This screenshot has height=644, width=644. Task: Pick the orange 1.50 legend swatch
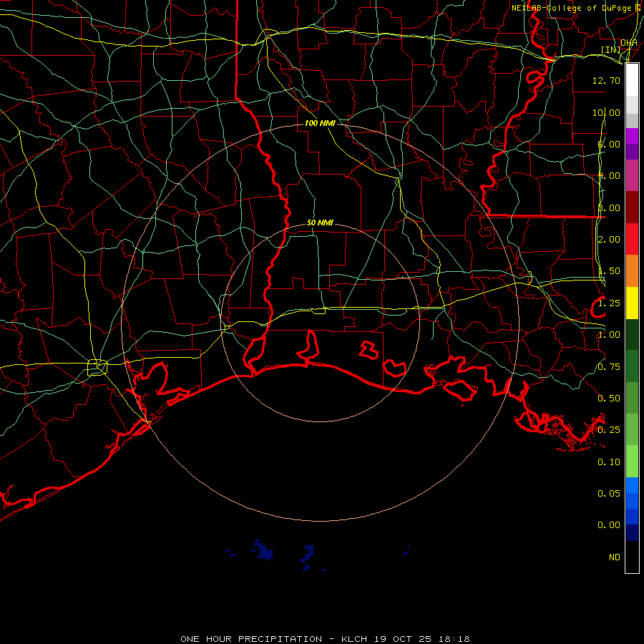pyautogui.click(x=632, y=271)
